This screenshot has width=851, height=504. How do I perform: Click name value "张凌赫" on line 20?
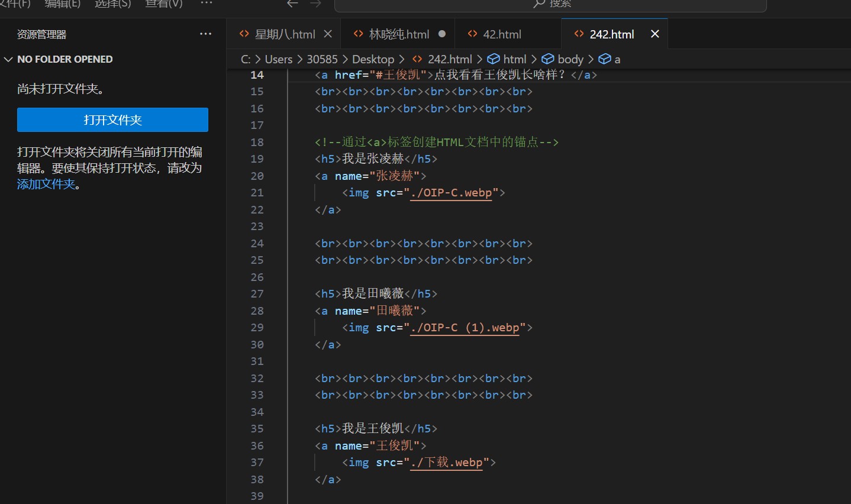pos(394,176)
